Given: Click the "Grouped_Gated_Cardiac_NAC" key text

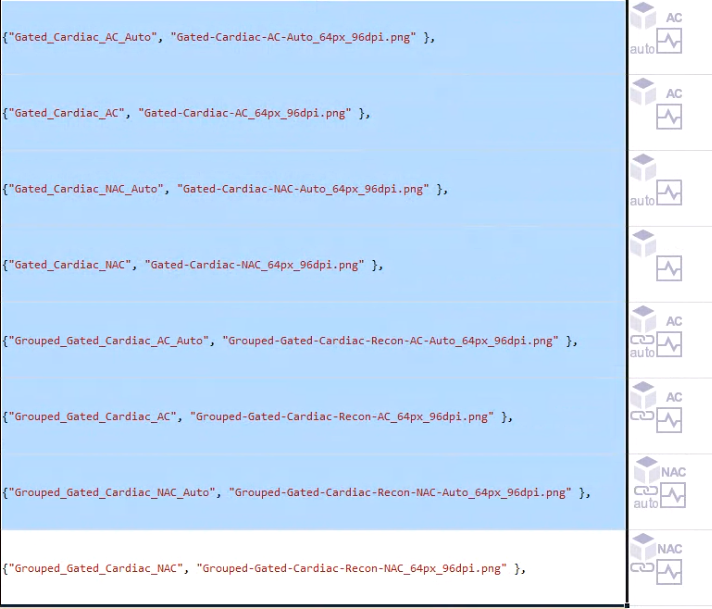Looking at the screenshot, I should click(95, 568).
